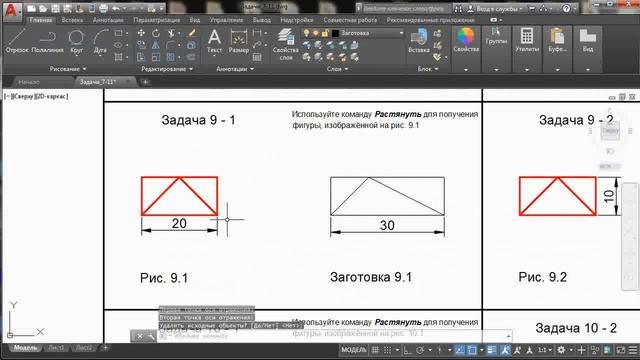
Task: Select the Дуга arc tool
Action: (100, 41)
